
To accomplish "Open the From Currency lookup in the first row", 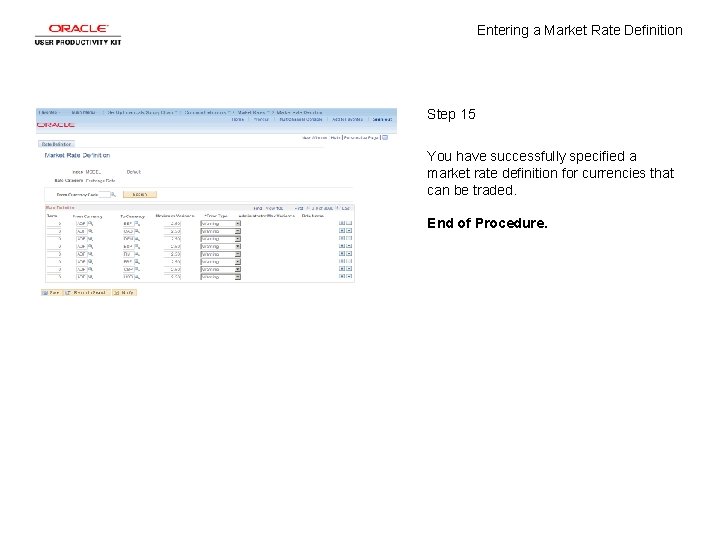I will pos(90,224).
